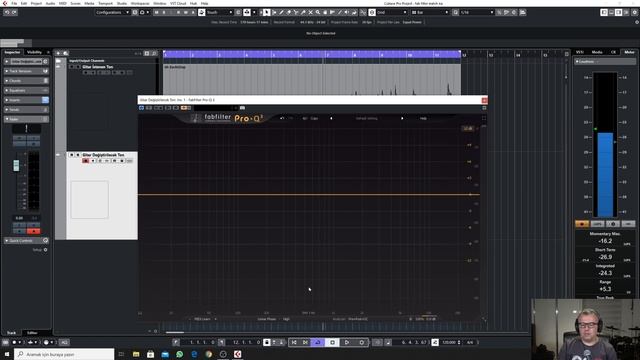This screenshot has height=360, width=640.
Task: Open the Touch automation mode dropdown
Action: pyautogui.click(x=219, y=12)
